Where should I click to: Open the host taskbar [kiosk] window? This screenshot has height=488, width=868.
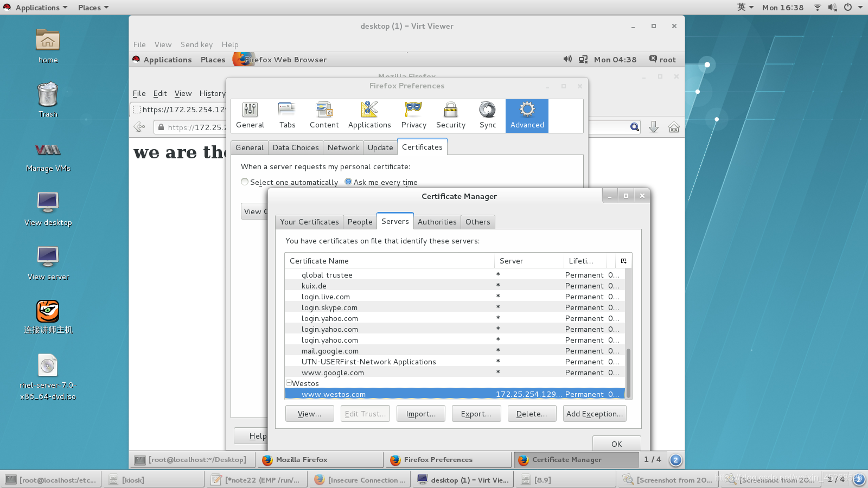(x=154, y=480)
